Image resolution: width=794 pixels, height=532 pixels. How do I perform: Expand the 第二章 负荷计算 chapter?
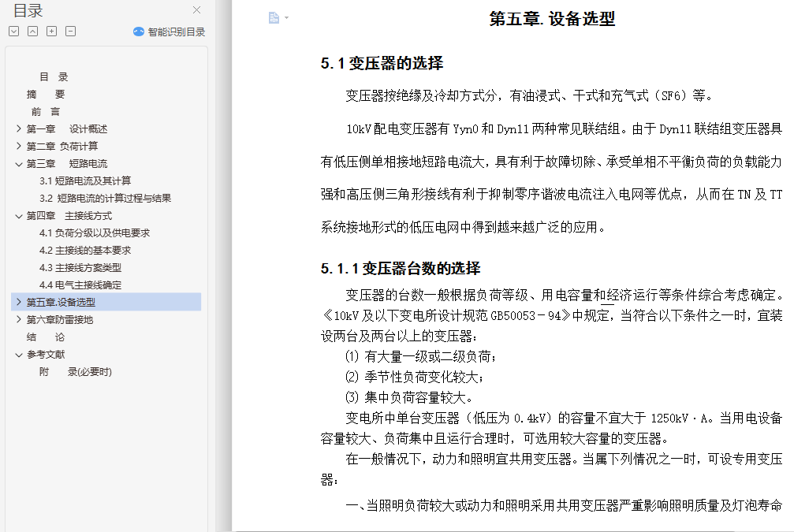click(19, 146)
